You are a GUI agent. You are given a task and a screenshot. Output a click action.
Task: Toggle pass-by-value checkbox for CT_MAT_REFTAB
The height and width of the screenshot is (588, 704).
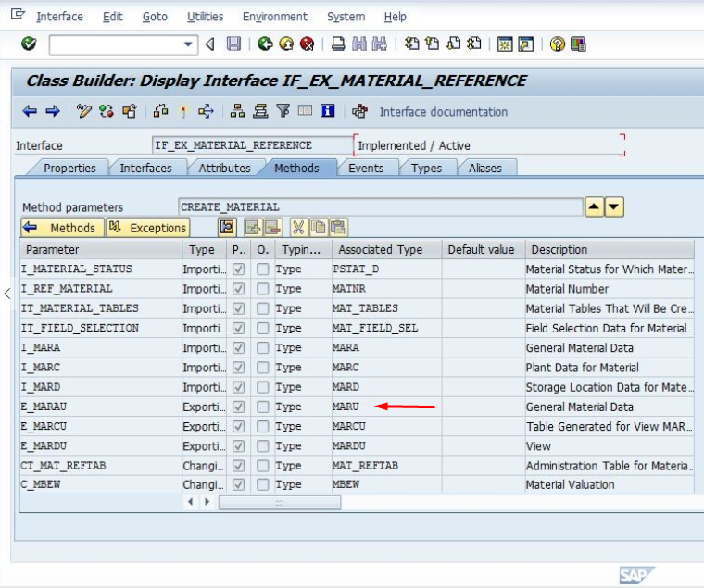[x=238, y=466]
